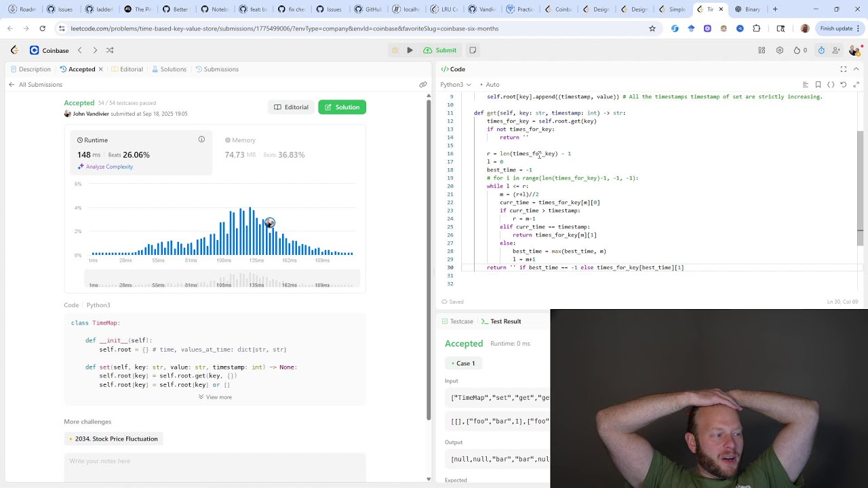Screen dimensions: 868x488
Task: Go to previous problem arrow
Action: pyautogui.click(x=79, y=50)
